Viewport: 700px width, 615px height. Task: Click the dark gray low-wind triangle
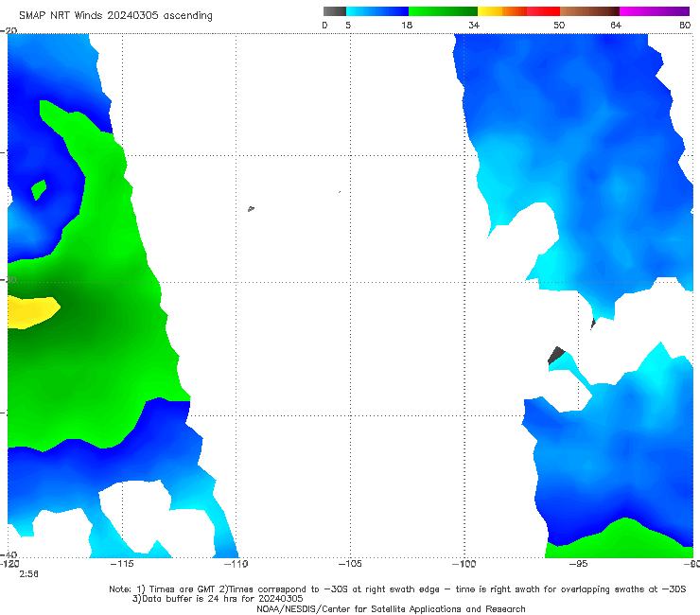pyautogui.click(x=555, y=354)
